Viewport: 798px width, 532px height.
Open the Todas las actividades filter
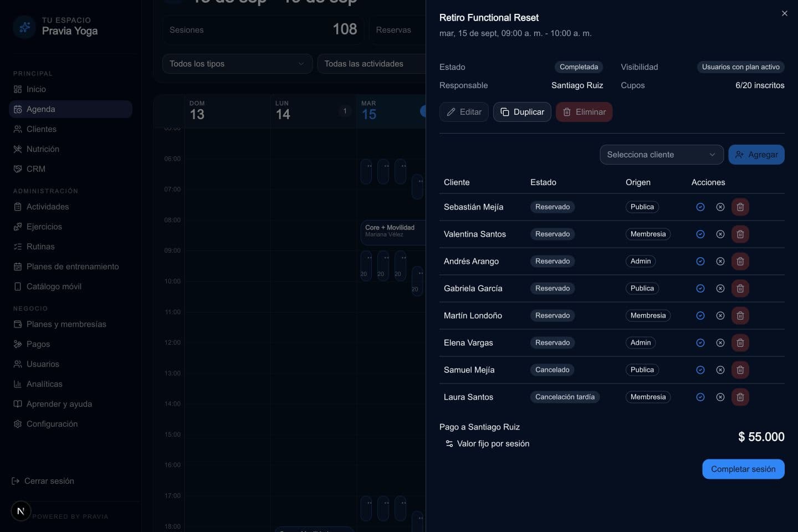[371, 64]
